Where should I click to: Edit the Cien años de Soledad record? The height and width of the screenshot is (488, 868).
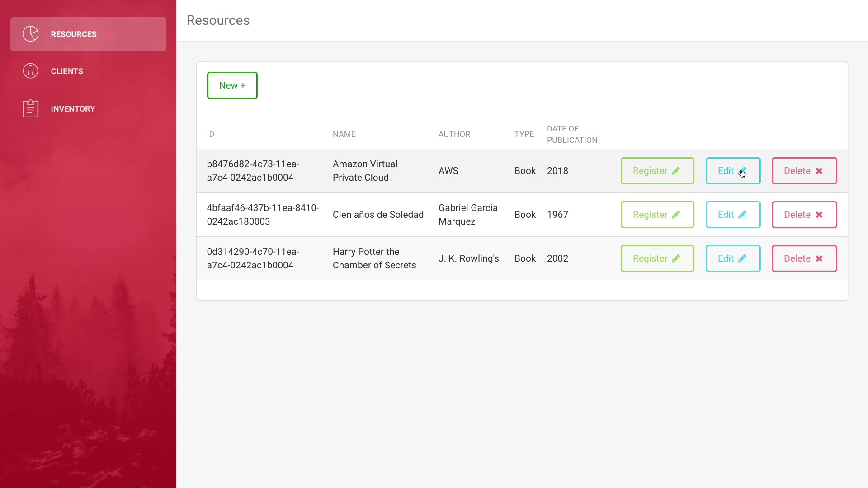click(x=732, y=215)
